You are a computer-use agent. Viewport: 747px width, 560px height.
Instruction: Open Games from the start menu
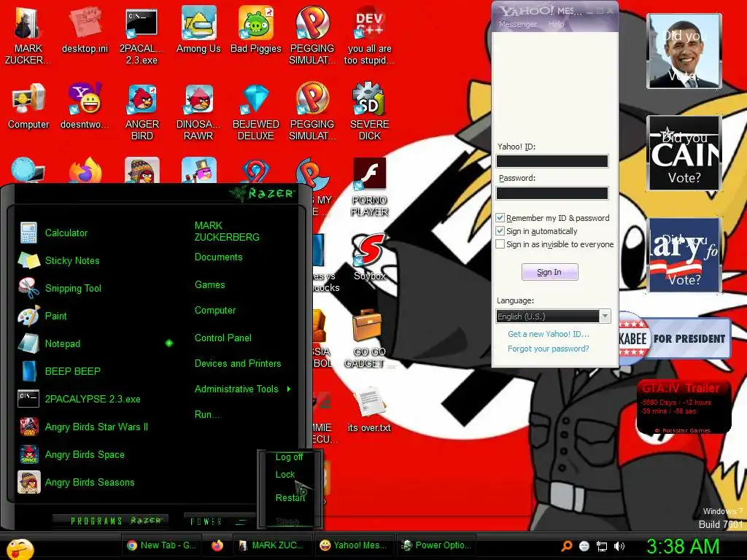tap(209, 285)
